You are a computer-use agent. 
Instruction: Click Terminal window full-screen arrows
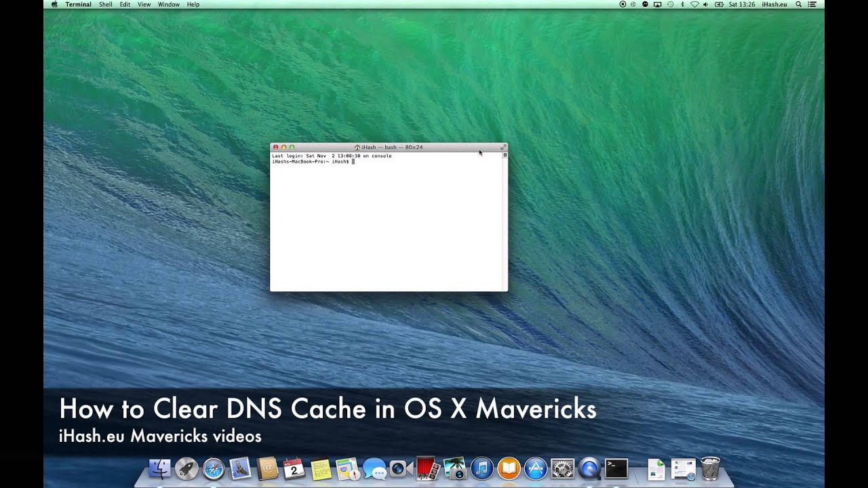click(x=503, y=147)
